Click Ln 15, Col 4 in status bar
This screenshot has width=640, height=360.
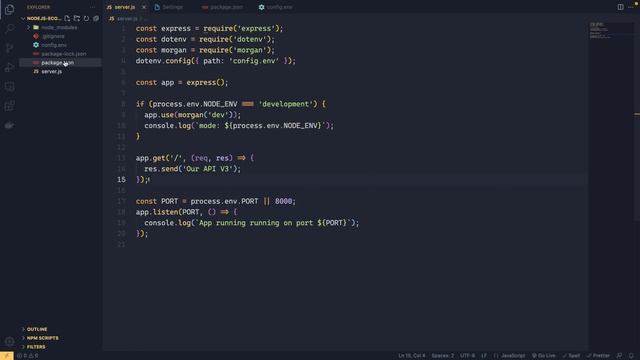coord(411,356)
